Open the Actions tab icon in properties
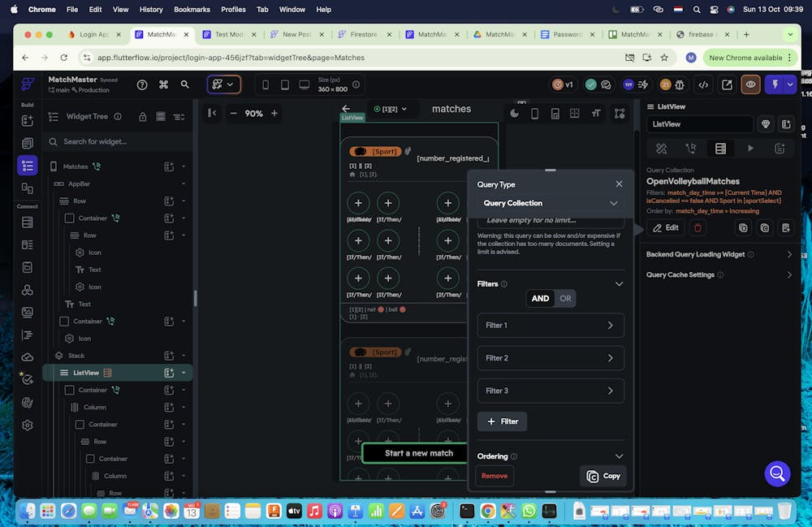 coord(690,149)
